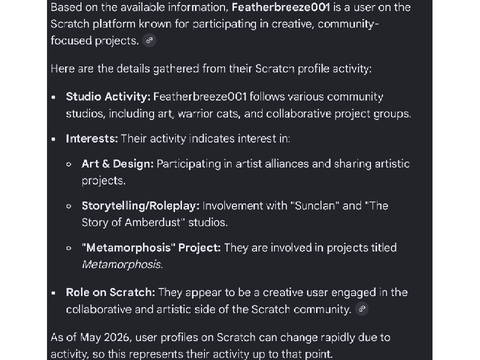Click the "Role on Scratch:" bold heading
The image size is (480, 360).
coord(110,292)
